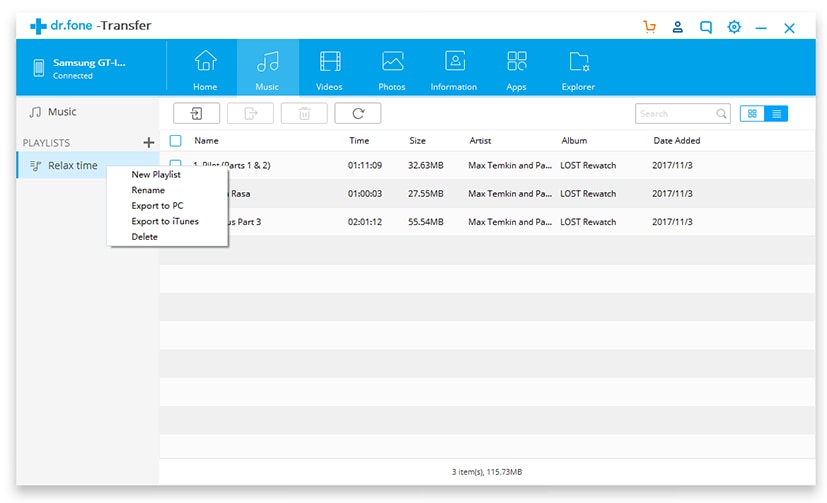Go to the Information section

click(x=454, y=69)
